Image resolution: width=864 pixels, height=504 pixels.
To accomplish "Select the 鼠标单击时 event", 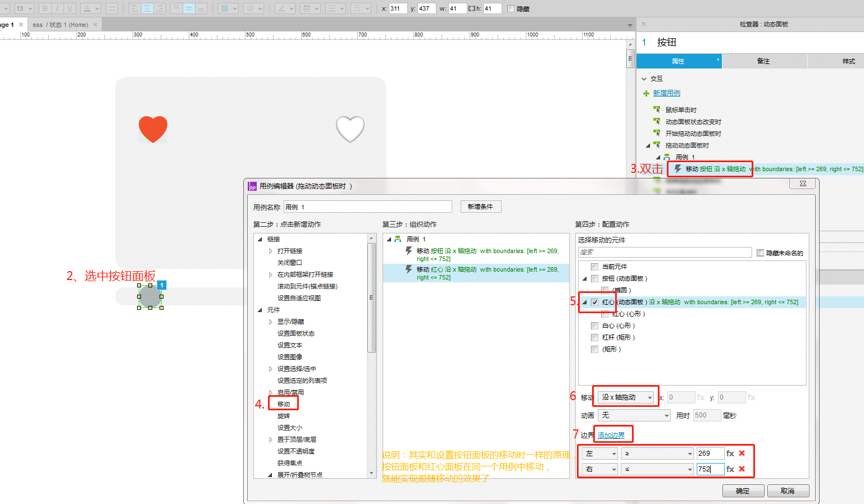I will (681, 110).
